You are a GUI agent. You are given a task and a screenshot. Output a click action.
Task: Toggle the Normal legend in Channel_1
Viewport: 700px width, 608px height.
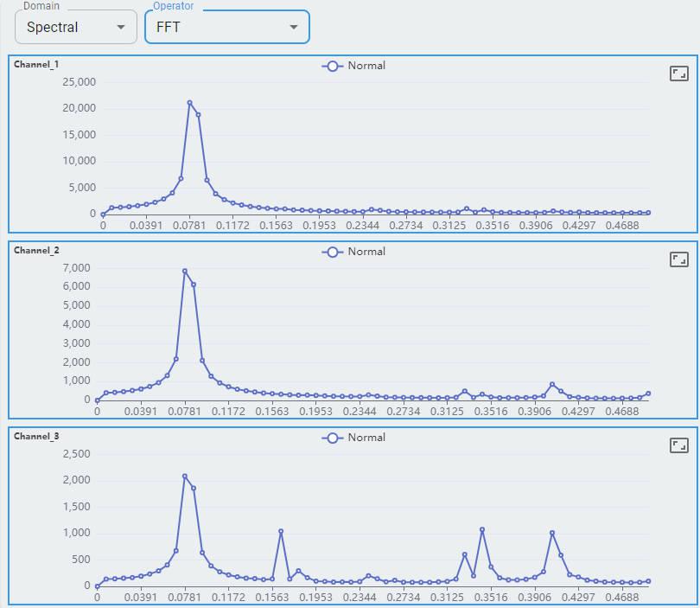click(353, 66)
